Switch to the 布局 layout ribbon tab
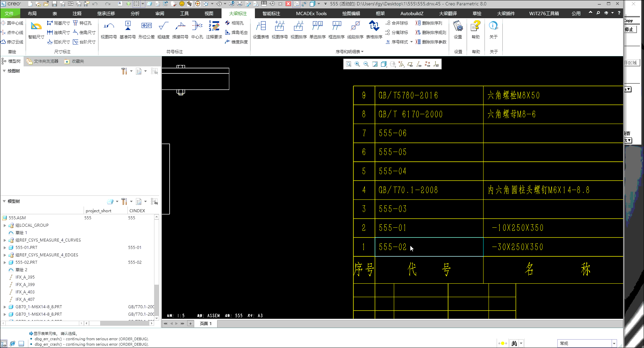Viewport: 644px width, 348px height. [x=32, y=13]
